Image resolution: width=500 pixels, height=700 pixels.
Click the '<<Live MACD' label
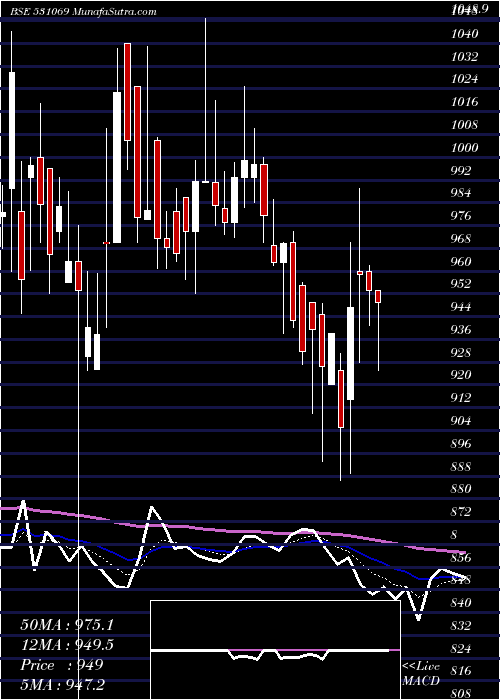click(x=421, y=674)
